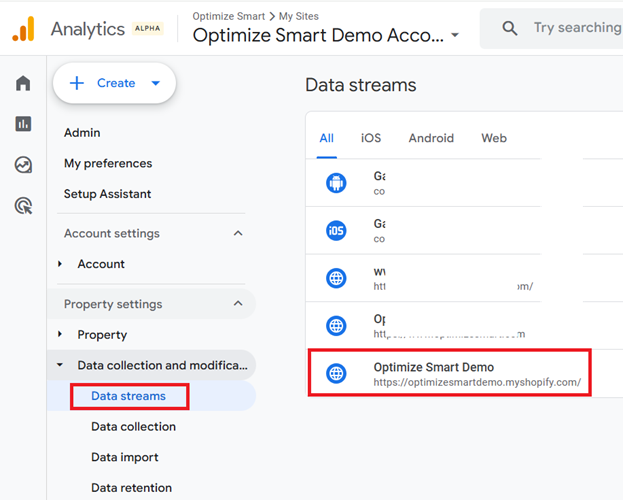623x500 pixels.
Task: Switch to the Android tab
Action: tap(431, 138)
